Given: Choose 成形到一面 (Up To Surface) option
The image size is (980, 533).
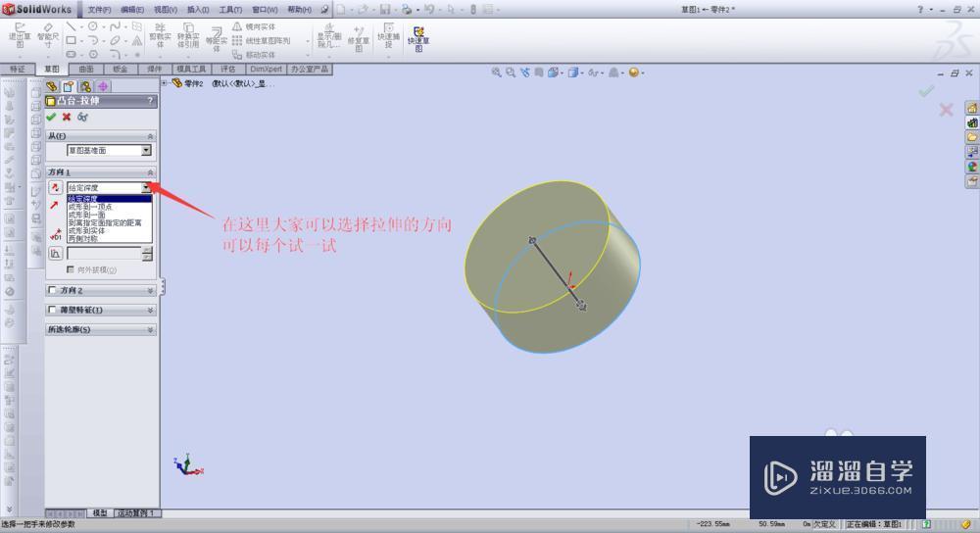Looking at the screenshot, I should pyautogui.click(x=110, y=215).
